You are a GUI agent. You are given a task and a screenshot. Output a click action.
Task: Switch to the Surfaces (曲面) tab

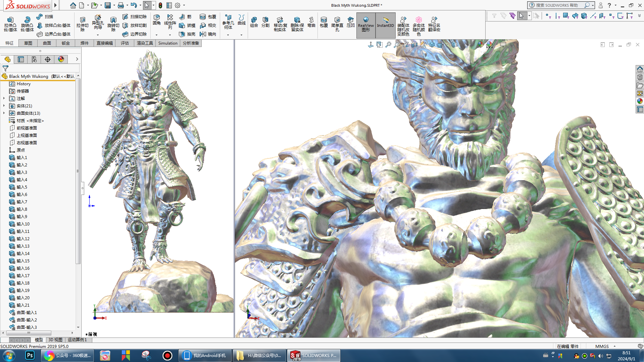point(47,43)
